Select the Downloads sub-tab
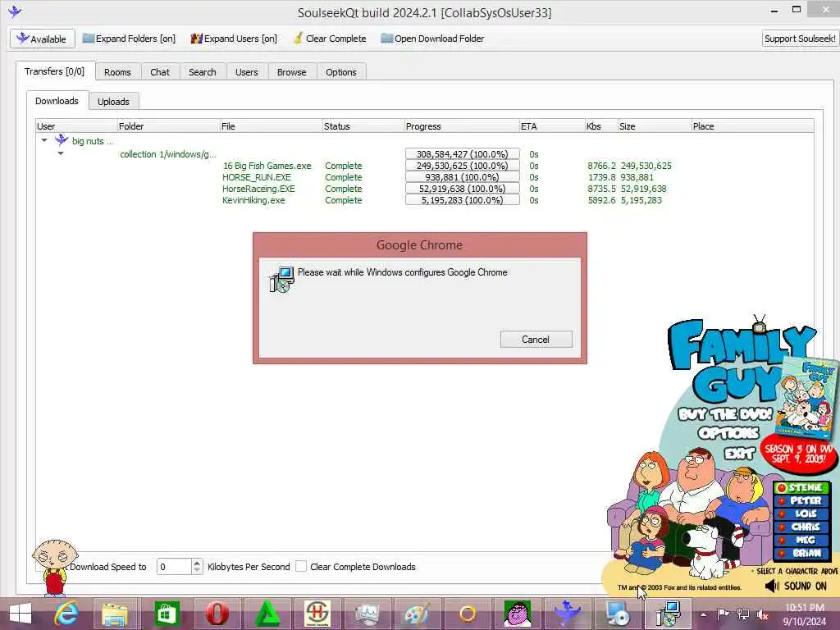Image resolution: width=840 pixels, height=630 pixels. [x=57, y=101]
